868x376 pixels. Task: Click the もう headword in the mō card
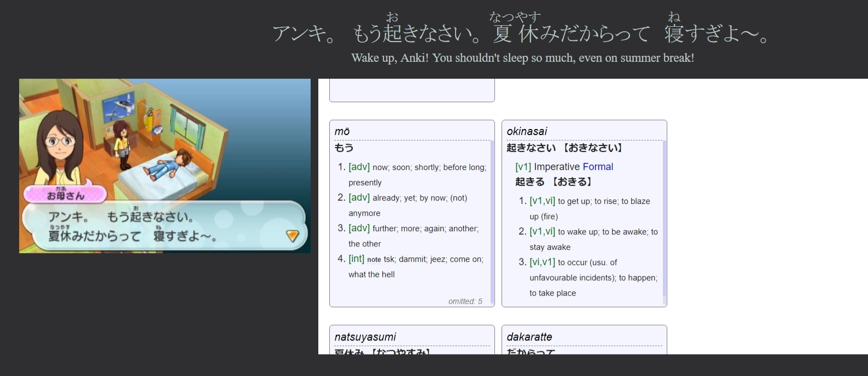(x=344, y=148)
